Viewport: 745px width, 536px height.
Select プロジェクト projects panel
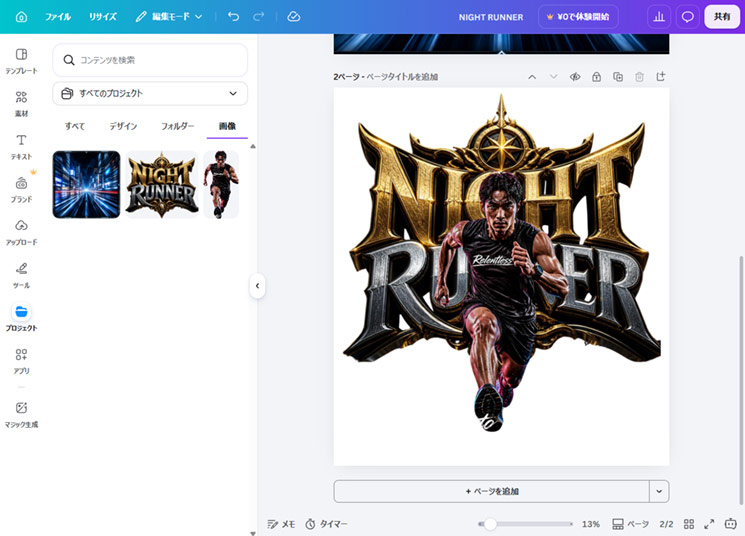click(21, 318)
